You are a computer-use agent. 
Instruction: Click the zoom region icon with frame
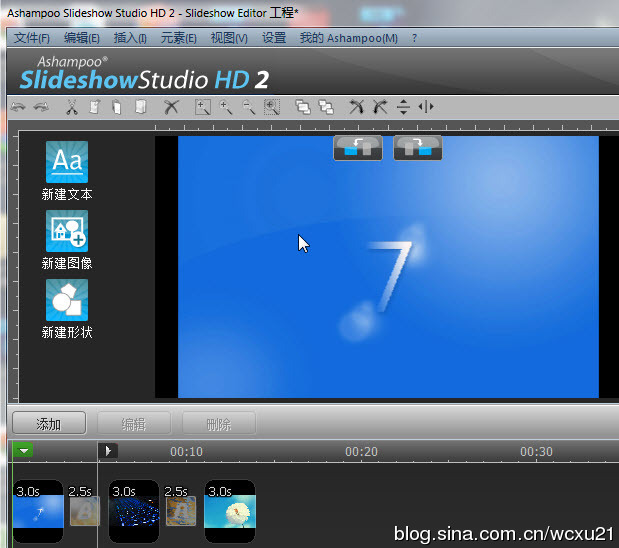click(203, 107)
